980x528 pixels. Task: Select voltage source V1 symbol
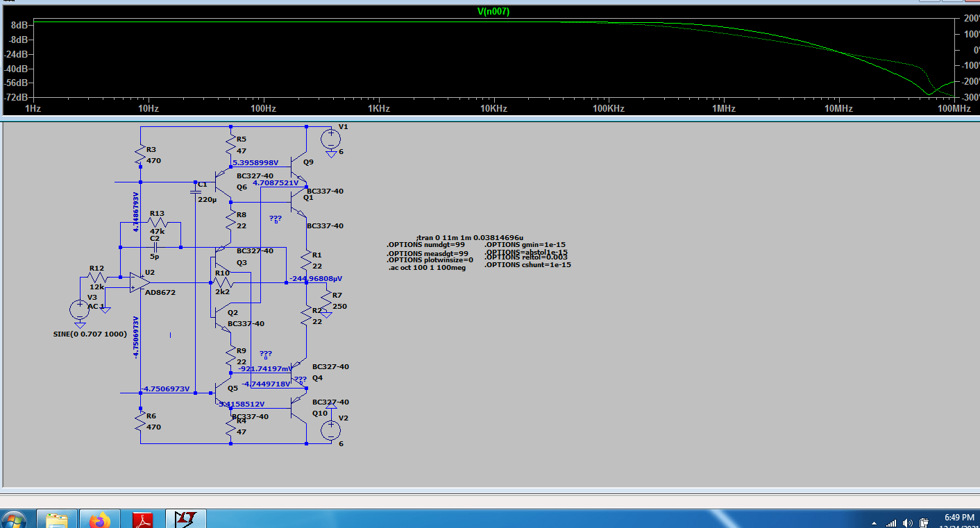330,138
